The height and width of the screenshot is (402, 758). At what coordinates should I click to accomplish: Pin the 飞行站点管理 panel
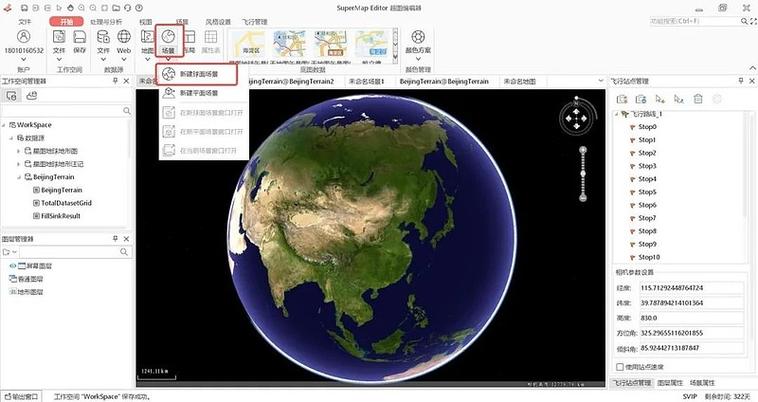coord(740,81)
